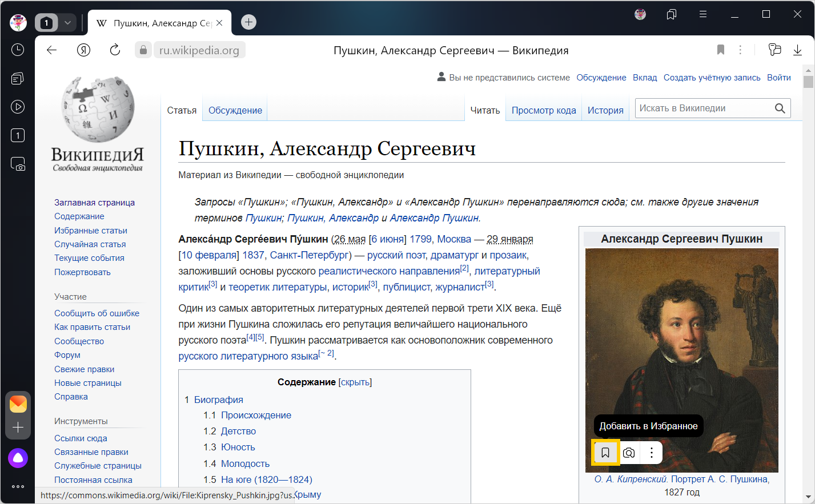Open the Просмотр кода tab
Image resolution: width=815 pixels, height=504 pixels.
tap(544, 110)
